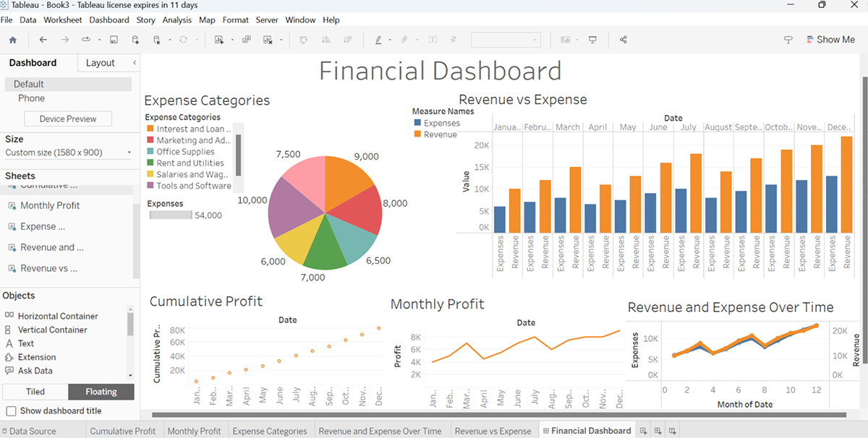Click the Save icon in toolbar
This screenshot has width=868, height=438.
click(x=114, y=40)
